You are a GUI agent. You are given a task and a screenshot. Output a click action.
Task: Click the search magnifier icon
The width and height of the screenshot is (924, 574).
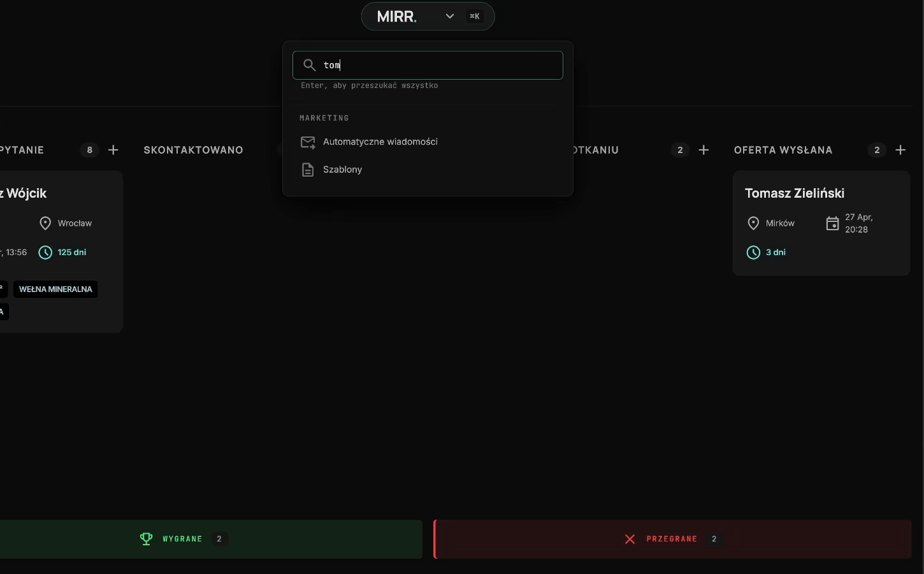[x=309, y=65]
